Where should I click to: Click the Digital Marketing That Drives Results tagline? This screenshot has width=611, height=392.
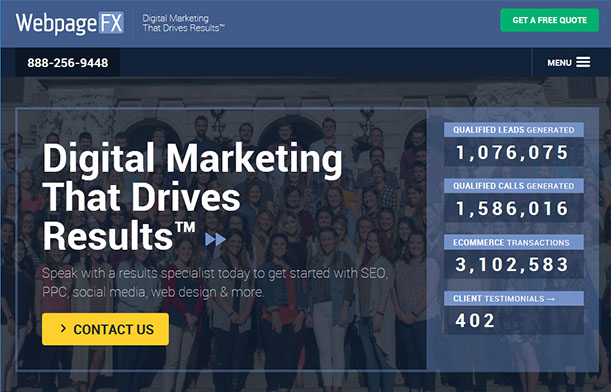[184, 23]
